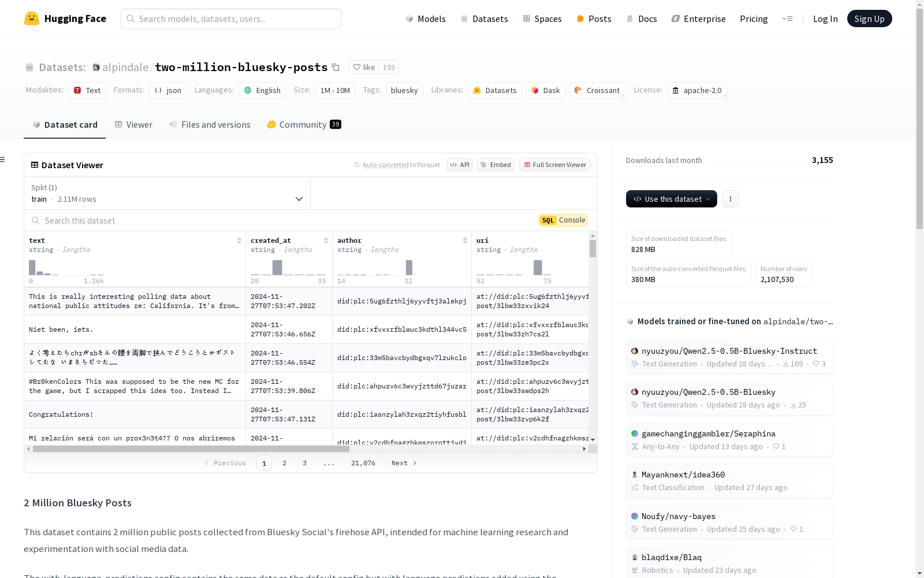Expand the Split train dropdown

coord(167,193)
